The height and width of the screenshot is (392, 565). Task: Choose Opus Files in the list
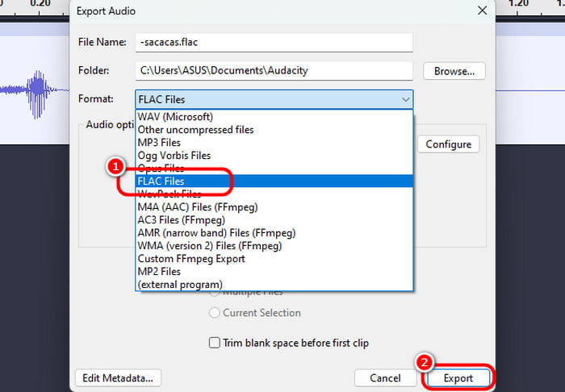tap(274, 168)
